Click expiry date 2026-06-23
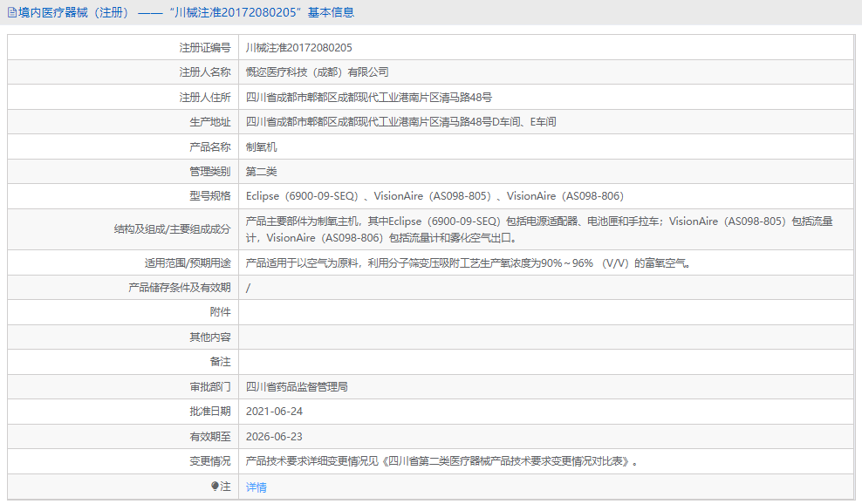 (274, 436)
